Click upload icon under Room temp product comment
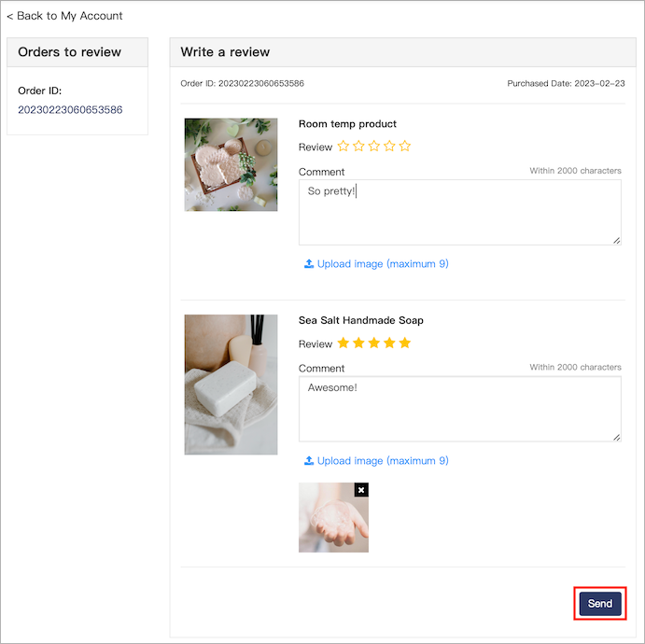 pos(309,263)
